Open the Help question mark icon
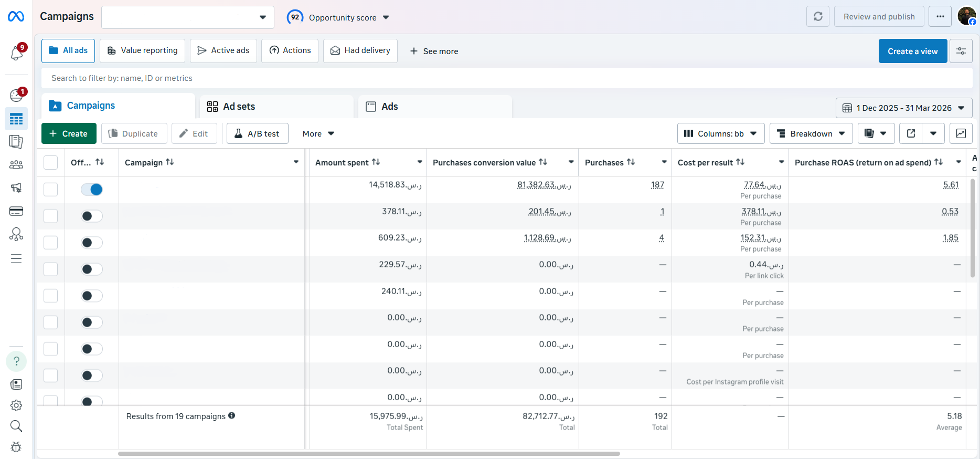The height and width of the screenshot is (459, 980). [x=16, y=361]
